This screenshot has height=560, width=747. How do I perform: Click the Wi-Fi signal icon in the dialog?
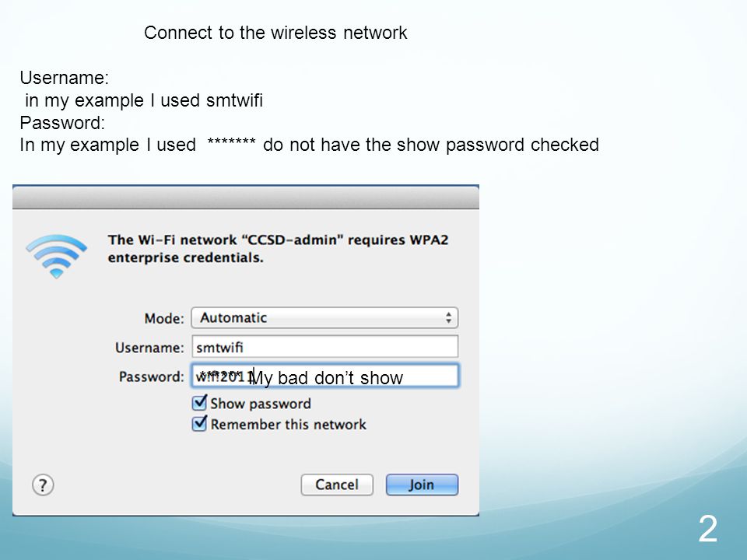[56, 256]
